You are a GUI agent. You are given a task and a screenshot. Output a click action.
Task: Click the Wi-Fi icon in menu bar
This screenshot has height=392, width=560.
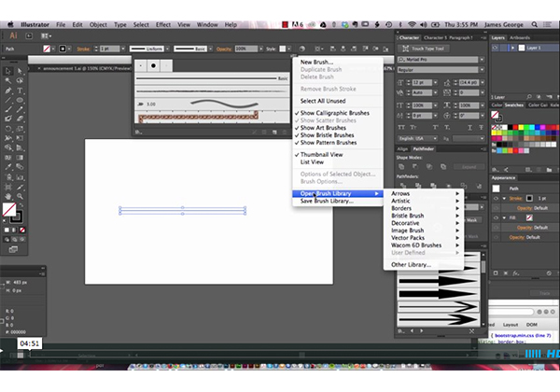pos(412,24)
